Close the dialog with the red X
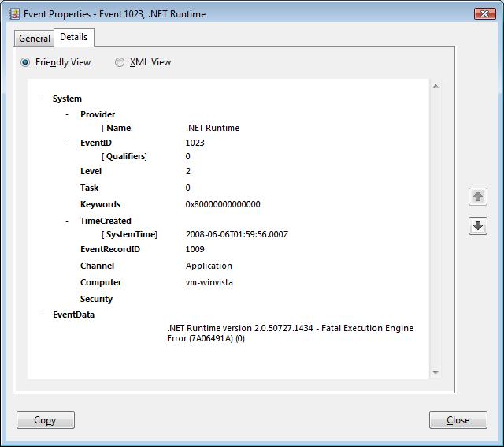504x447 pixels. tap(485, 13)
